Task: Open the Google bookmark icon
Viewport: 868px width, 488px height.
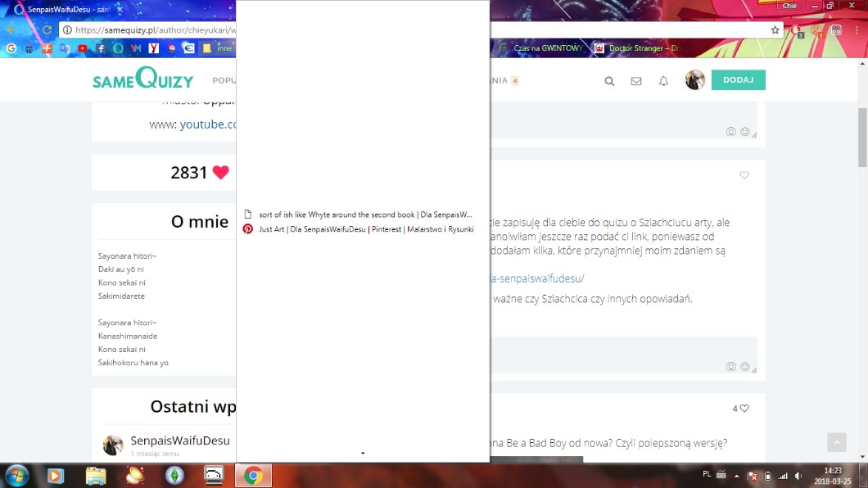Action: [11, 48]
